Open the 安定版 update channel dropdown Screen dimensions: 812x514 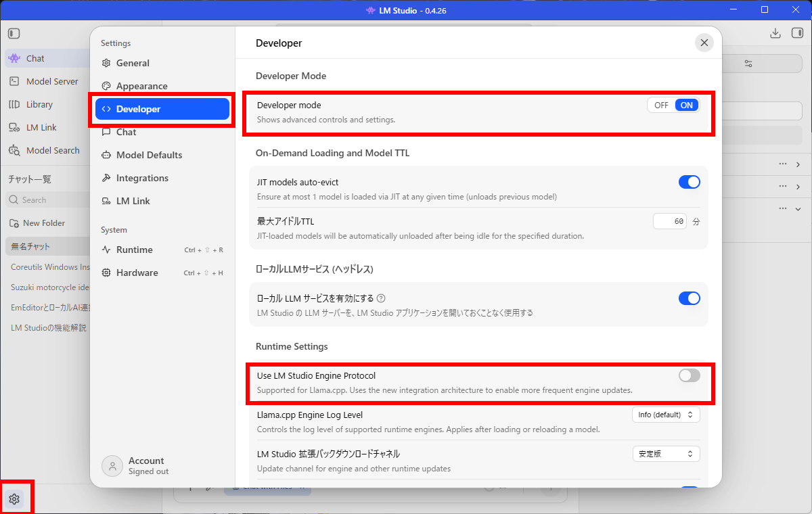pyautogui.click(x=667, y=454)
